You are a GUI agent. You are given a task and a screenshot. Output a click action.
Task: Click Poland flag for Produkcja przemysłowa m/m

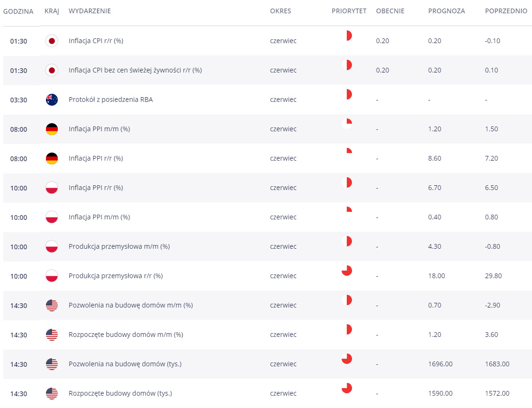(52, 246)
